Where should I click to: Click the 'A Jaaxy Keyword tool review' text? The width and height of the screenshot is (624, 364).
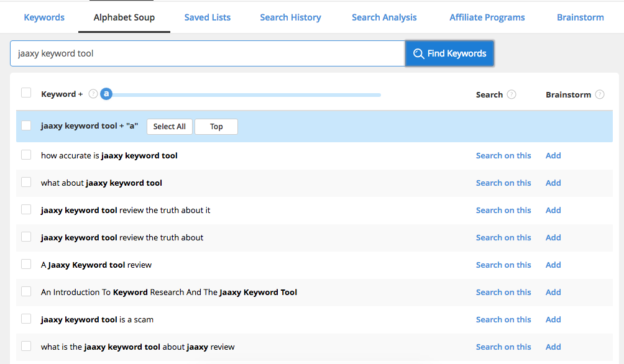[96, 265]
